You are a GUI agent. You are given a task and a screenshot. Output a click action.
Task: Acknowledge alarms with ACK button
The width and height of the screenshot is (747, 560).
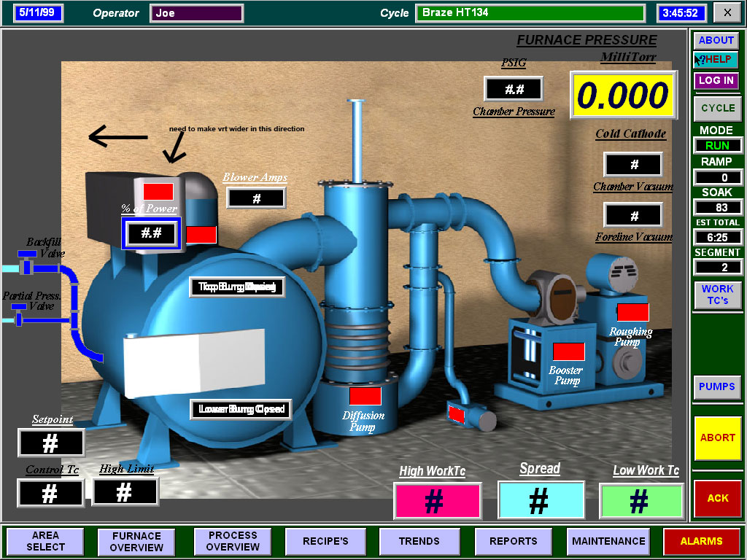[x=717, y=498]
